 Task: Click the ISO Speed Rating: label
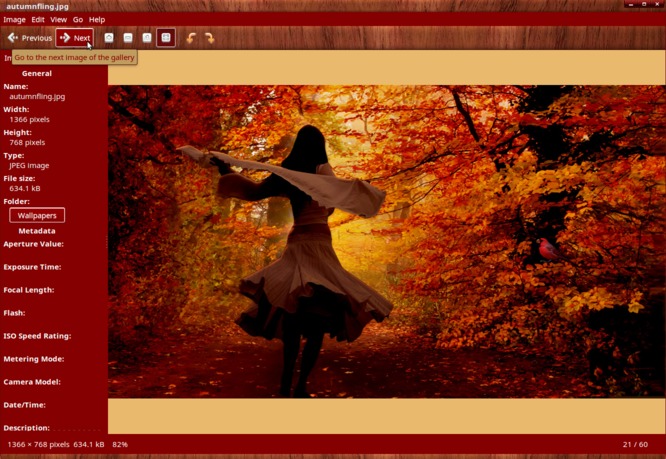37,336
